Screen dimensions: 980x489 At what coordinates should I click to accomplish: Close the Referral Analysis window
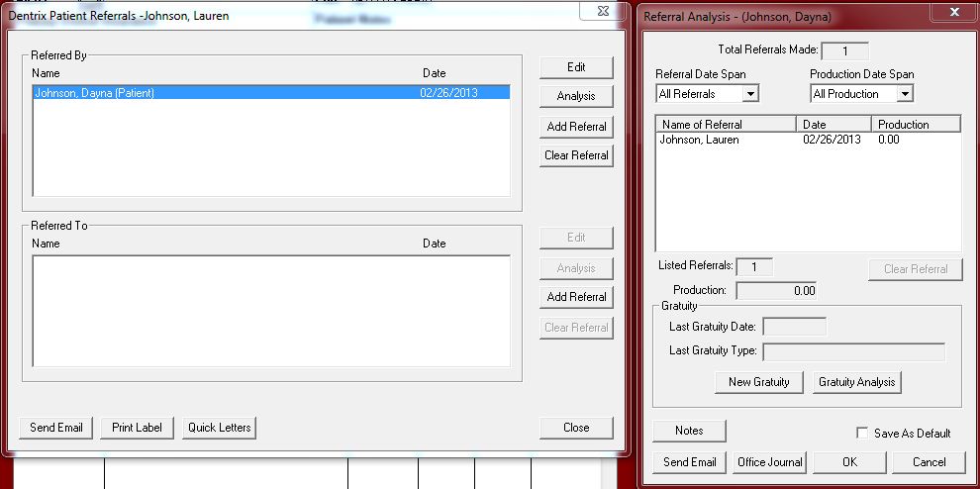point(953,12)
